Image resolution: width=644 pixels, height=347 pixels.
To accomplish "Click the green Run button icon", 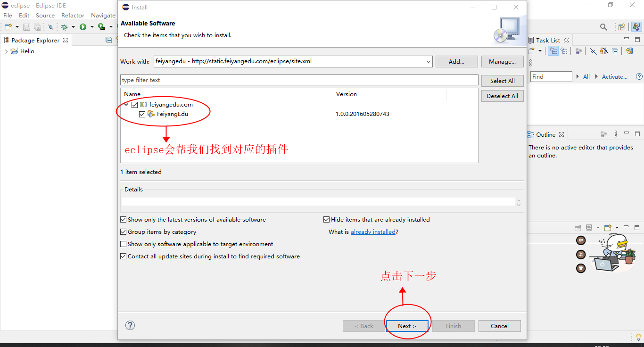I will tap(83, 27).
